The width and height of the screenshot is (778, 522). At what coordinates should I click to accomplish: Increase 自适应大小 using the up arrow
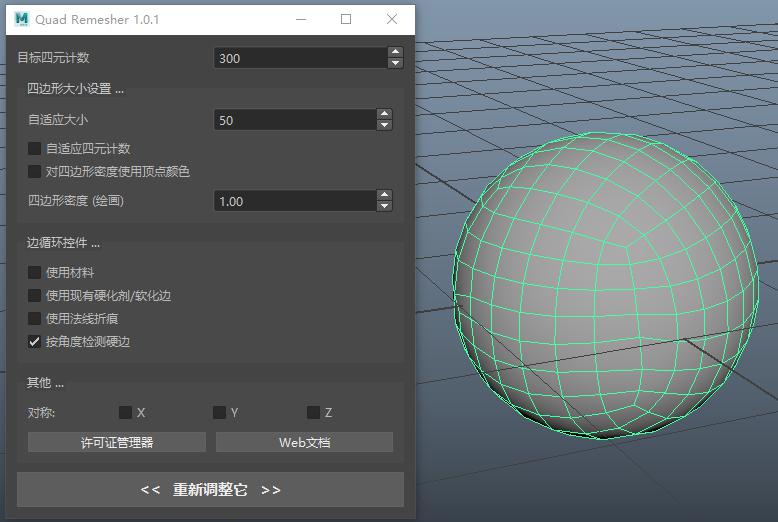tap(385, 114)
